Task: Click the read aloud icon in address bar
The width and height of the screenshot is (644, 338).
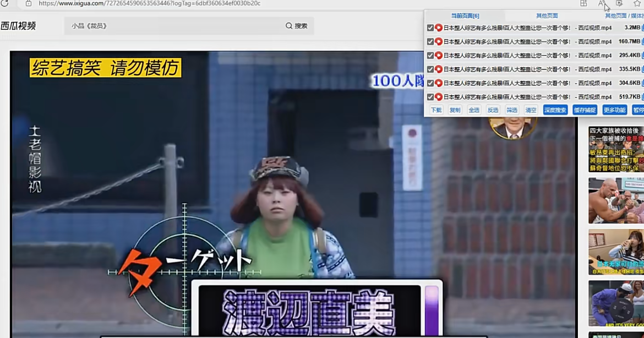Action: coord(602,3)
